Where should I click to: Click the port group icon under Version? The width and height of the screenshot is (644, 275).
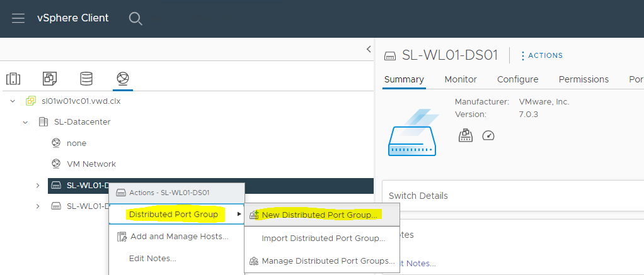[x=465, y=135]
